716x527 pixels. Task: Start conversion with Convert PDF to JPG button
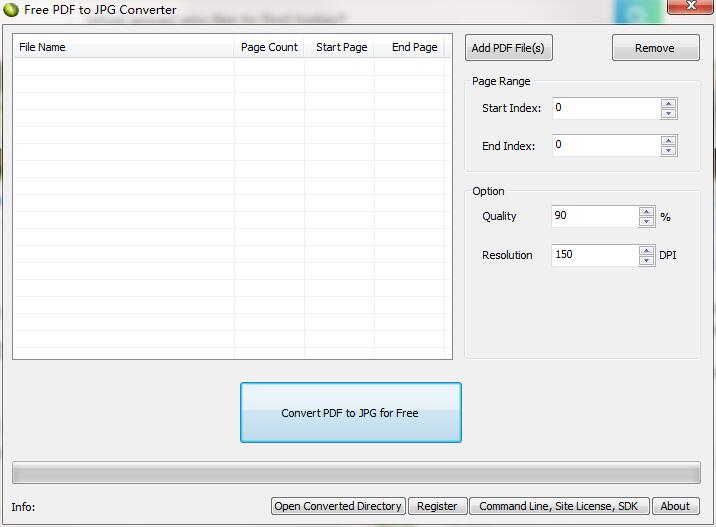coord(350,412)
